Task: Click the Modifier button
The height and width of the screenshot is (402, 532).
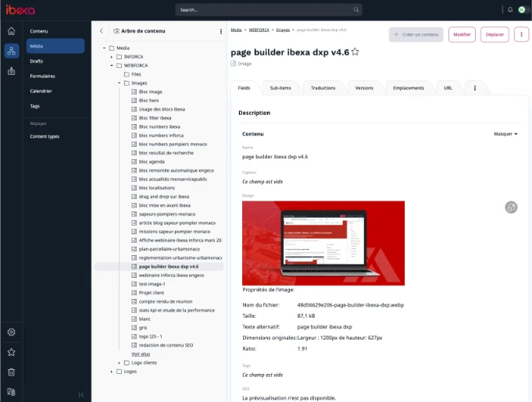Action: 462,34
